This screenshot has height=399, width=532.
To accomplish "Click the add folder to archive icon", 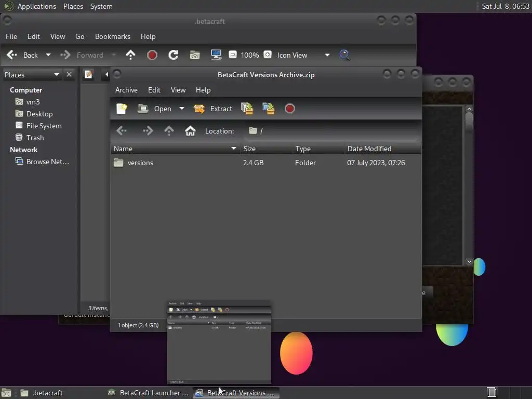I will pos(269,109).
